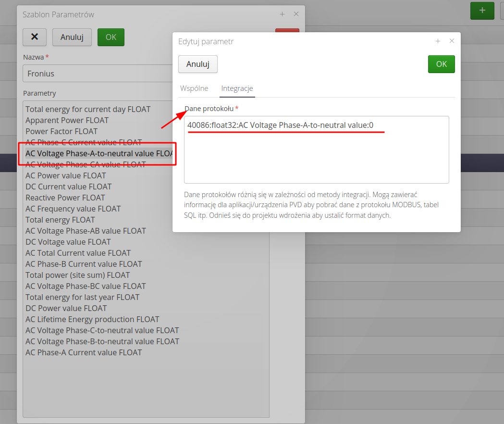Screen dimensions: 504x424
Task: Close the Edytuj parametr dialog
Action: click(x=452, y=41)
